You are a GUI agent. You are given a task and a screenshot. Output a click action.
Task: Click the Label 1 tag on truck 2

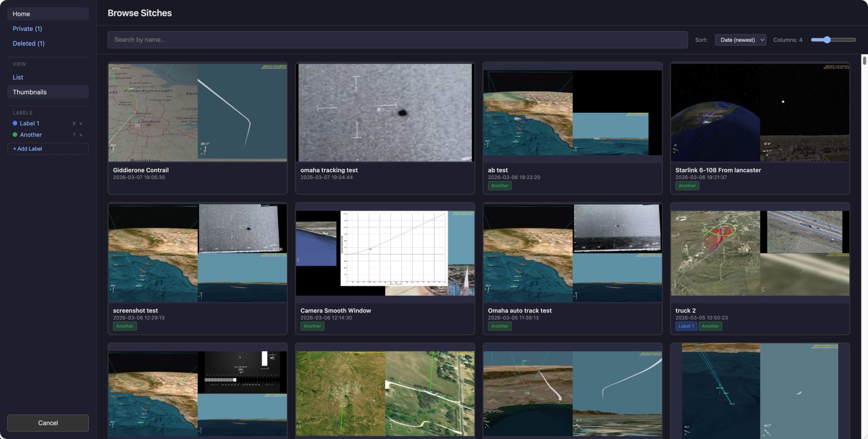point(686,327)
